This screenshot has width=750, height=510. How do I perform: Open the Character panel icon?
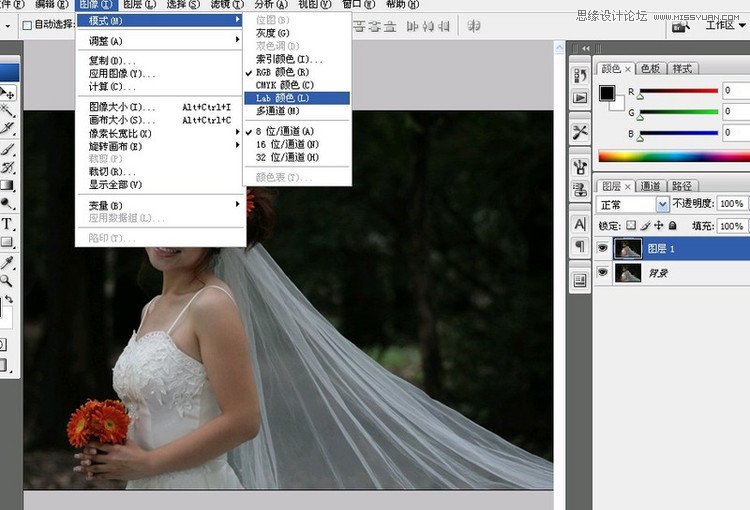(580, 224)
